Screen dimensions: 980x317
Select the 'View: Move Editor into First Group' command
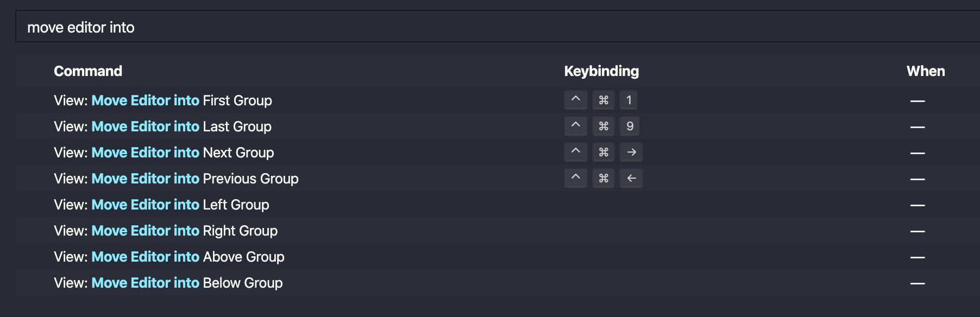163,100
